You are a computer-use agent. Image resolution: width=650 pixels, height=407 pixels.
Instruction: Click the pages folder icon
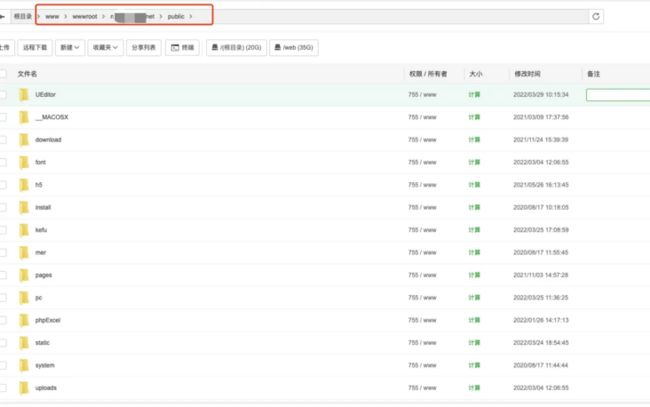pos(24,275)
